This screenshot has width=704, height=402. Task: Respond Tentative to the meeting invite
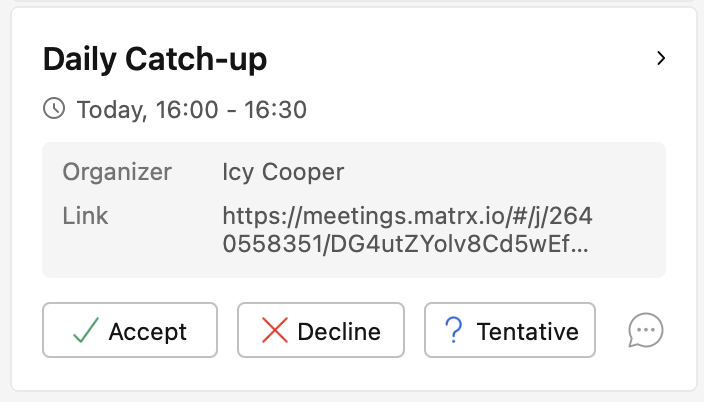pyautogui.click(x=509, y=330)
